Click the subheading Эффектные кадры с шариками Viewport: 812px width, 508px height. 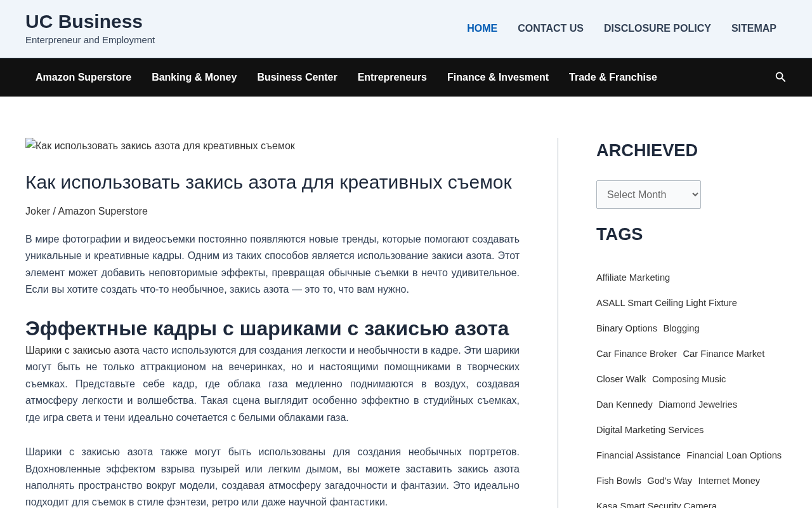click(x=267, y=328)
